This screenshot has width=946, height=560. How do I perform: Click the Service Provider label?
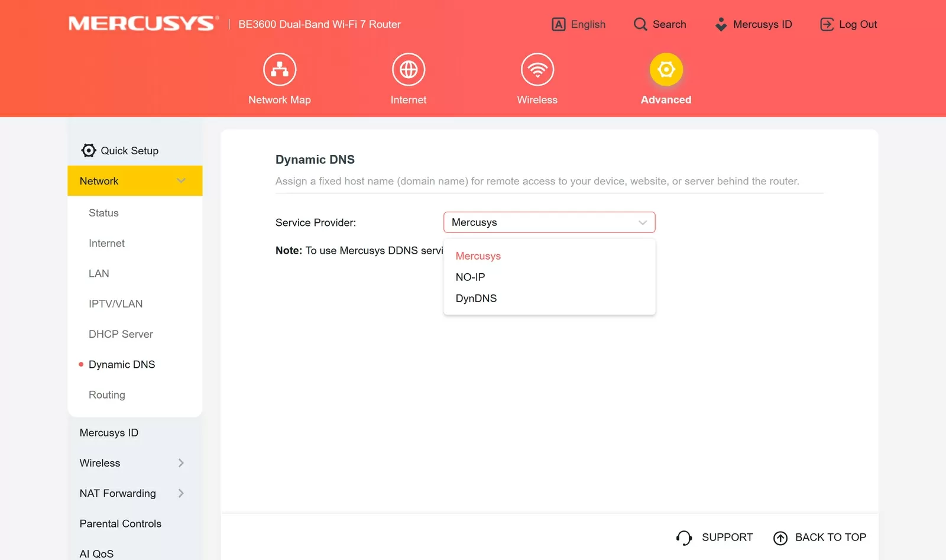click(x=316, y=222)
